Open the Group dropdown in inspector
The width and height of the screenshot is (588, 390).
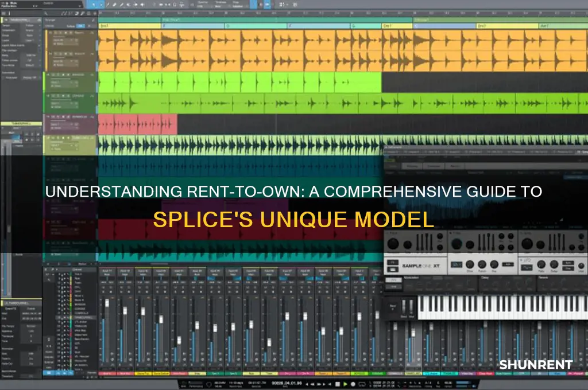coord(31,36)
